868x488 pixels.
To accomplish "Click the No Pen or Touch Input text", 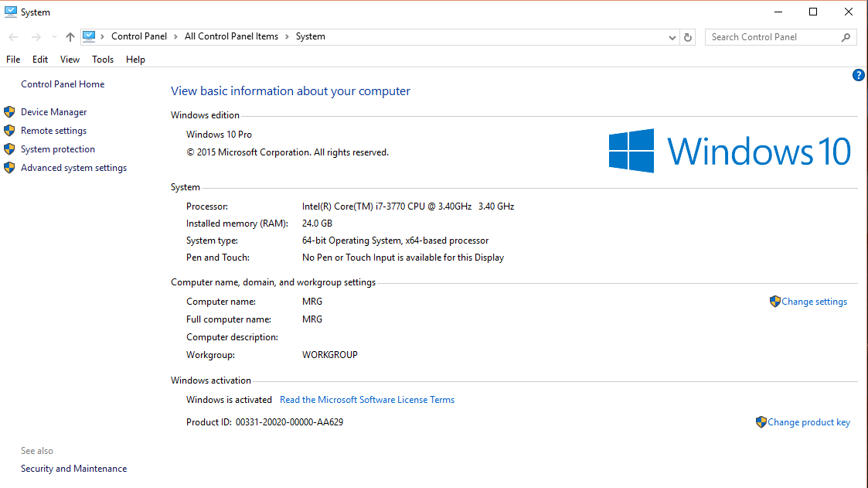I will [x=403, y=258].
